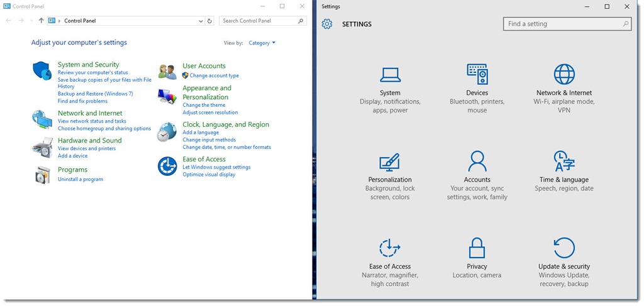Click Review your computer's status

(x=93, y=73)
